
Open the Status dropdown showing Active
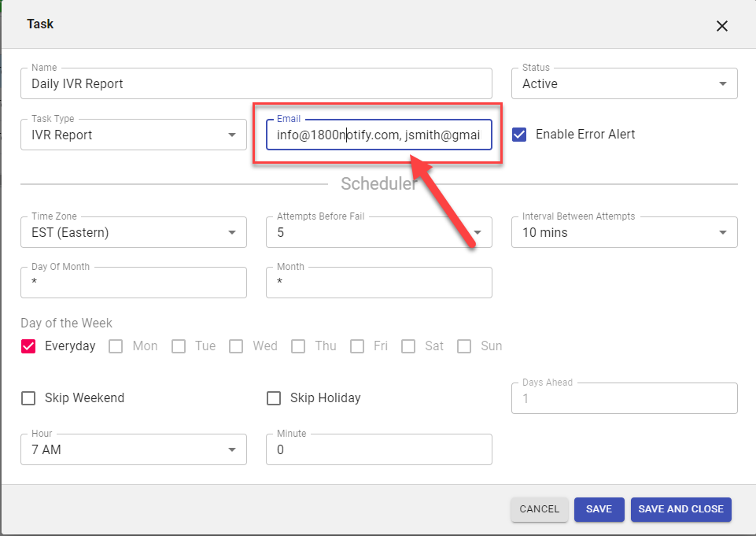[624, 83]
